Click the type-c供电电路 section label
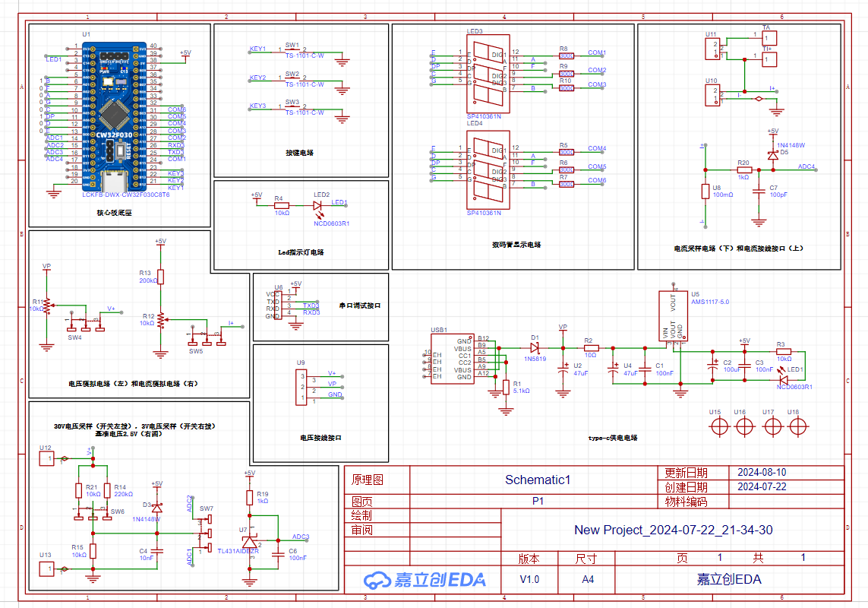The image size is (868, 608). [x=613, y=438]
